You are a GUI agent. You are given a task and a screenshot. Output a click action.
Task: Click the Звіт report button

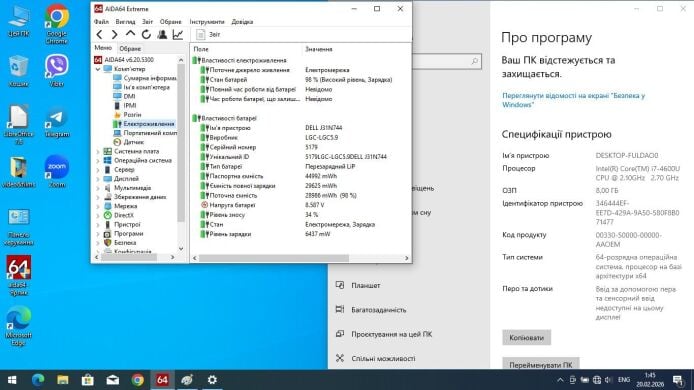click(208, 35)
